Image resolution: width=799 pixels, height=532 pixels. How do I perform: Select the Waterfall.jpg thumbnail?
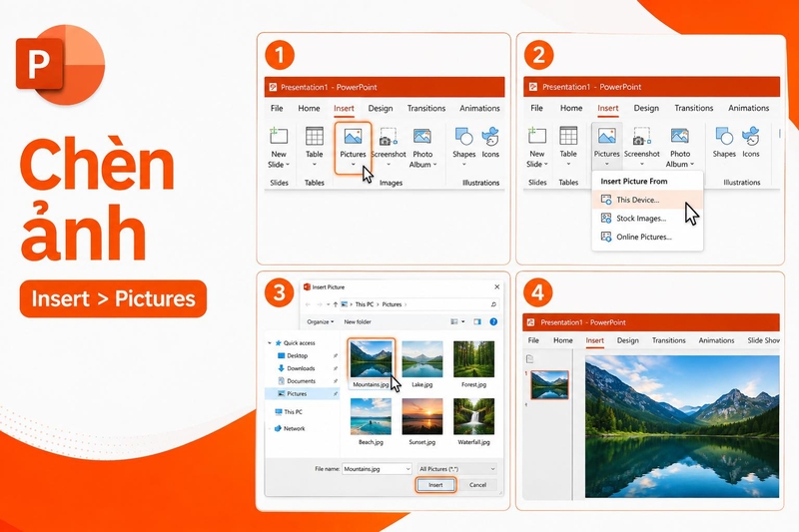(473, 416)
